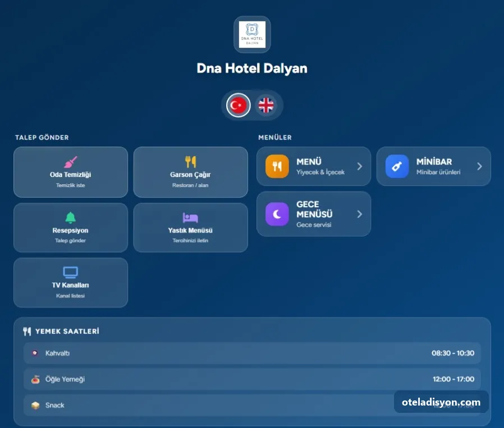This screenshot has height=428, width=504.
Task: Switch language to English flag
Action: click(x=266, y=105)
